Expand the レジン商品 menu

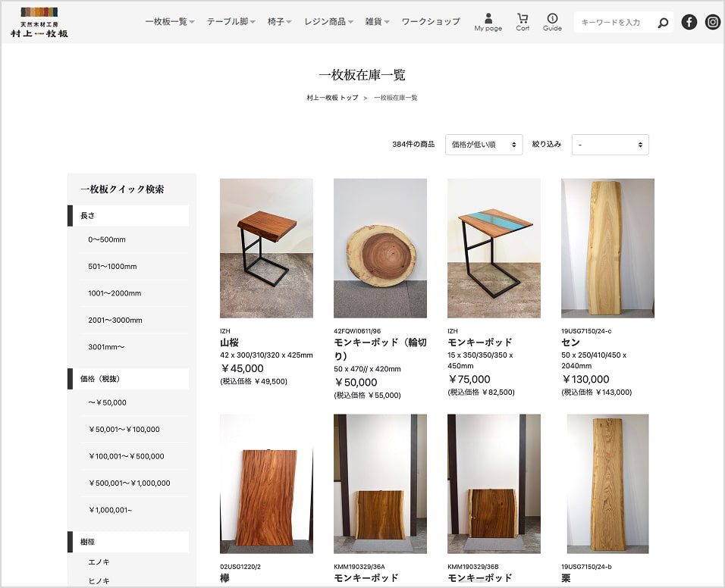[x=328, y=22]
